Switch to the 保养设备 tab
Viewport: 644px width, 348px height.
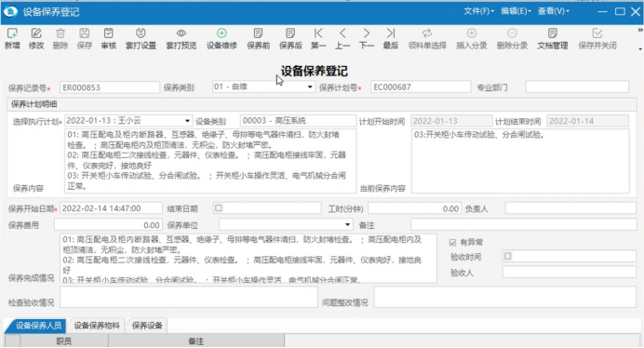[147, 326]
